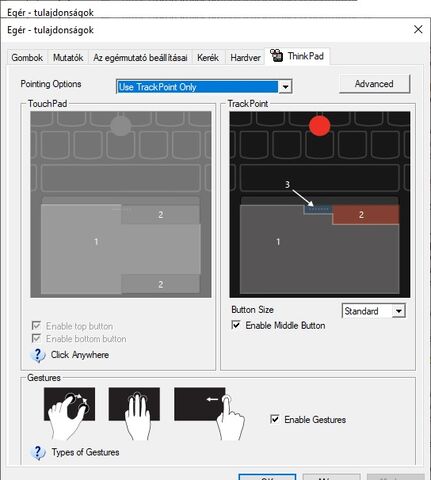The height and width of the screenshot is (480, 431).
Task: Click TouchPad top zone 2
Action: click(x=160, y=215)
